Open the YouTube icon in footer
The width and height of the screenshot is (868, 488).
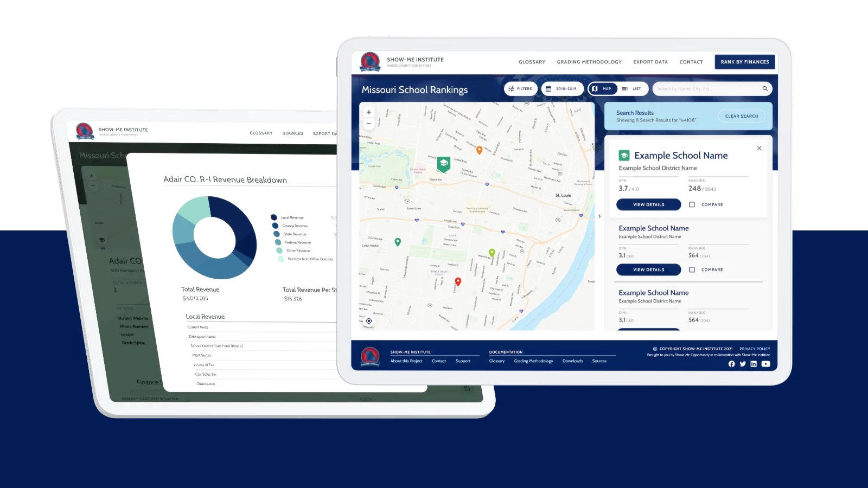[765, 364]
